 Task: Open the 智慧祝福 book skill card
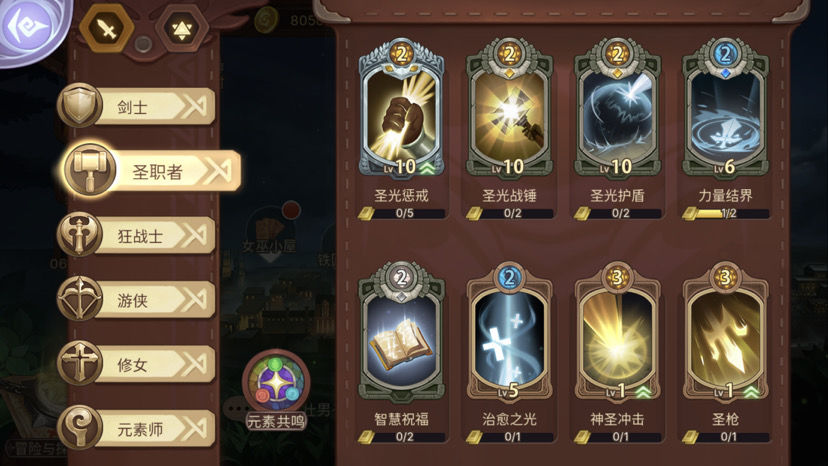[x=401, y=333]
